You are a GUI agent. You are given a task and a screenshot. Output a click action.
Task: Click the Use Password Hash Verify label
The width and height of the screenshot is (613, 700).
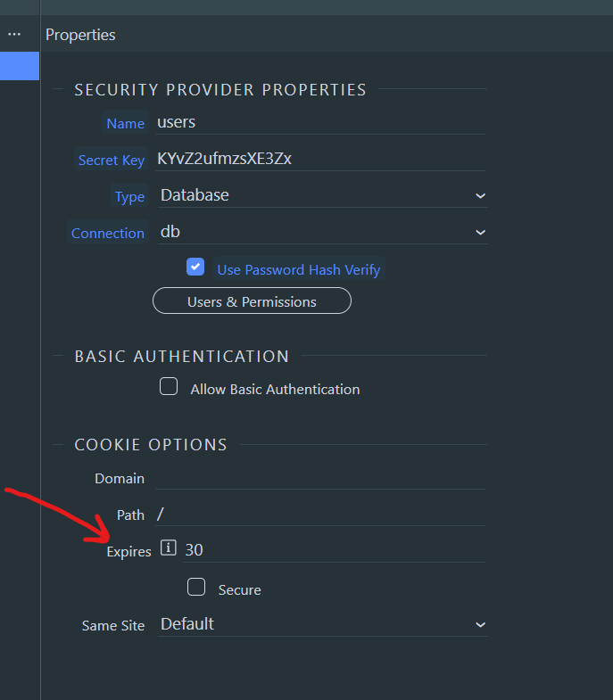point(298,269)
